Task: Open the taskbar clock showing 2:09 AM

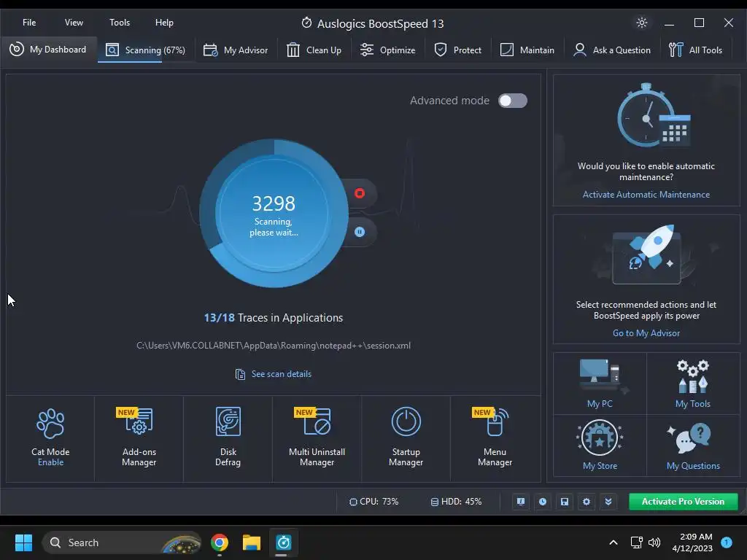Action: point(692,542)
